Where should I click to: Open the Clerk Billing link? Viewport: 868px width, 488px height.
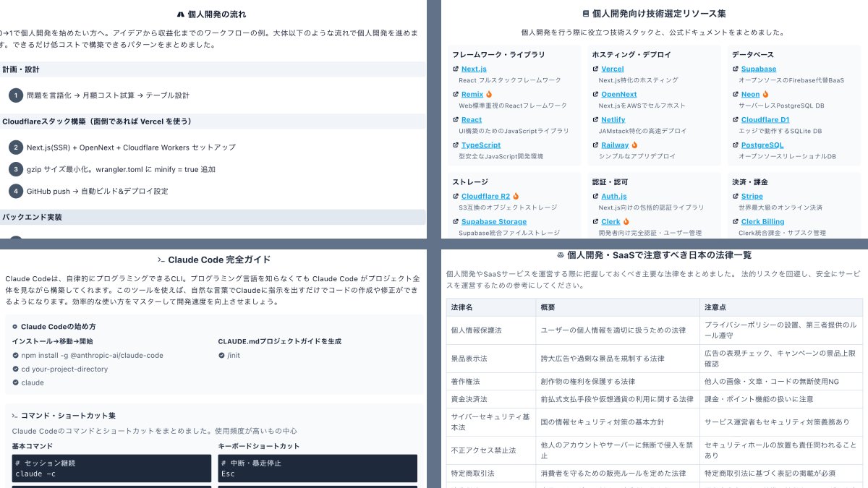click(x=761, y=221)
